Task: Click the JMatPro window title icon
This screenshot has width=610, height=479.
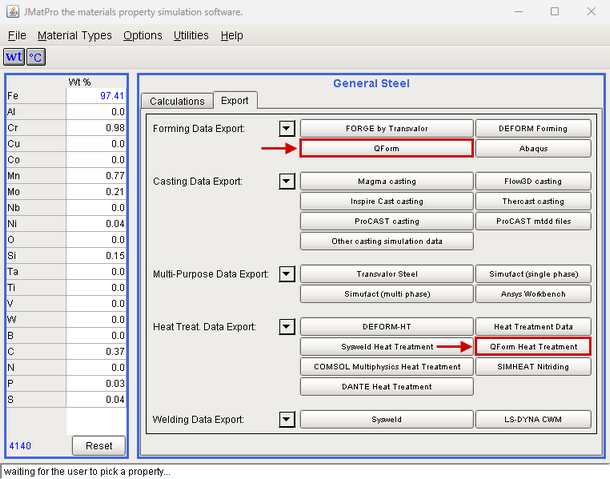Action: click(x=10, y=10)
